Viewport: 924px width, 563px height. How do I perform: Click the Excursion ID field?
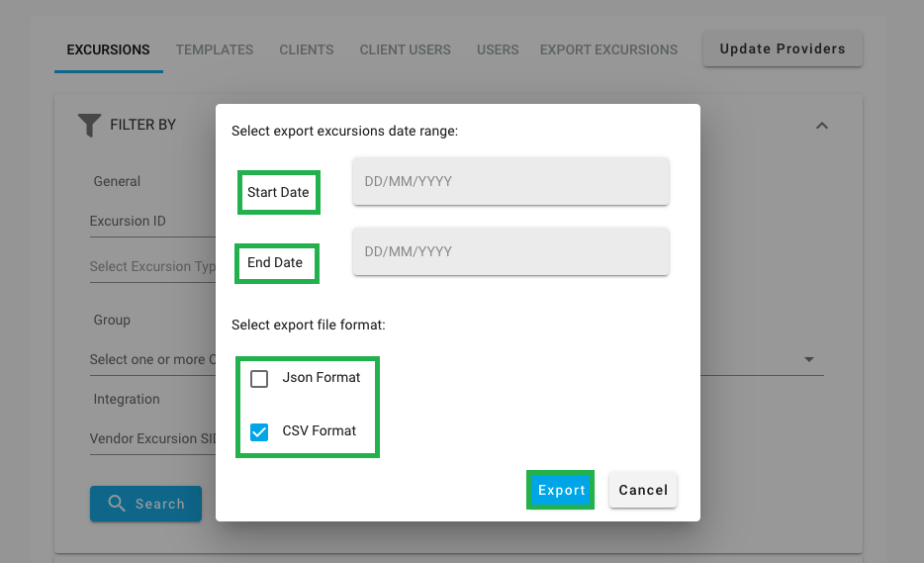tap(152, 222)
